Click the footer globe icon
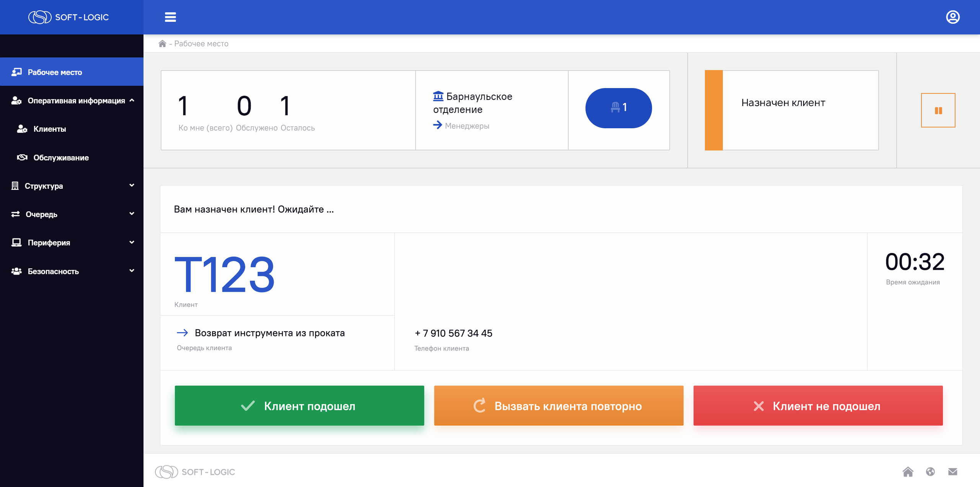The height and width of the screenshot is (487, 980). 930,472
